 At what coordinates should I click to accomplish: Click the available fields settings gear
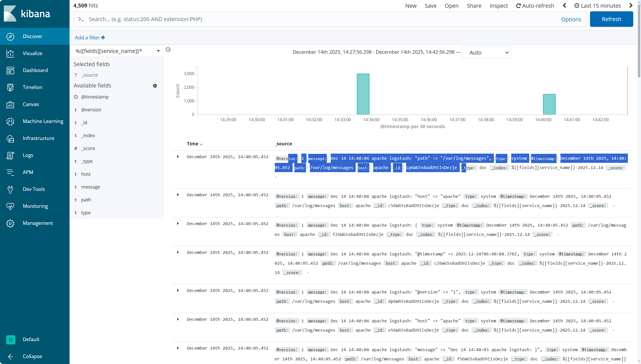pos(155,86)
